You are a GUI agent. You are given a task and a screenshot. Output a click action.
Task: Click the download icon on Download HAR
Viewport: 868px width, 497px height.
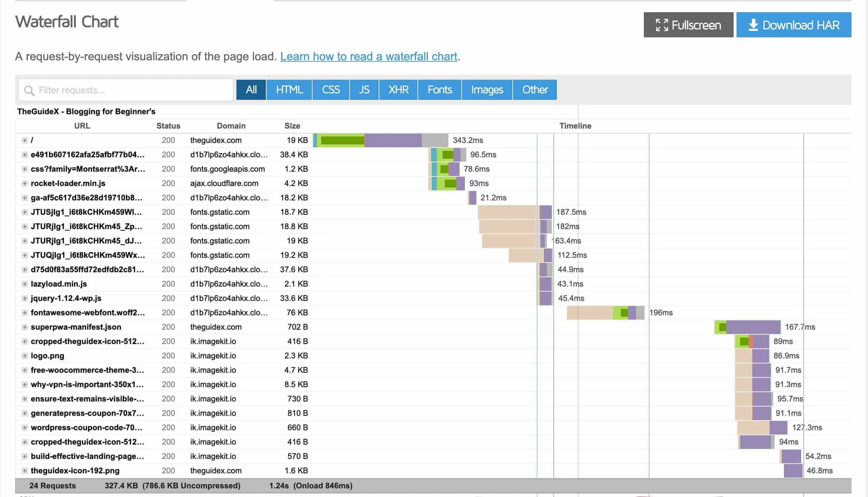(754, 25)
